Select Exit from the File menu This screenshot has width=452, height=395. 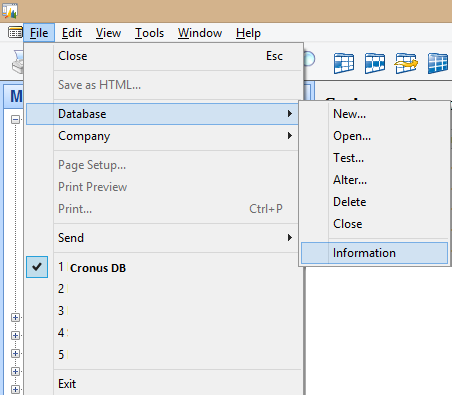[163, 384]
